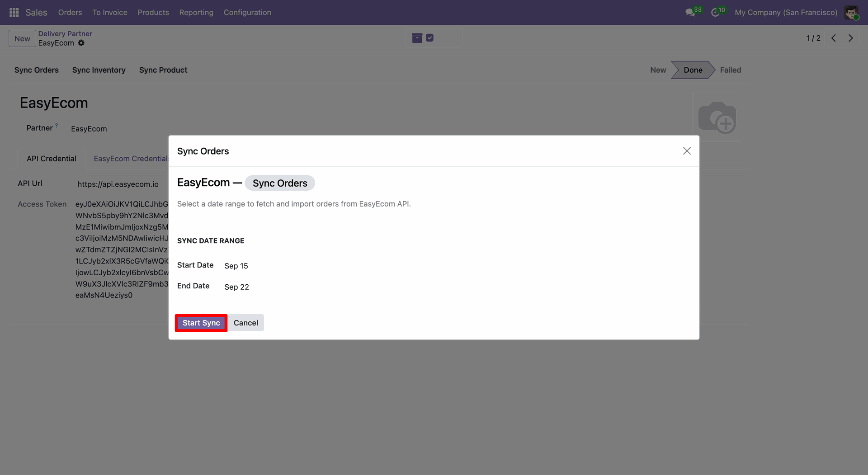Screen dimensions: 868x475
Task: Click the user avatar picture
Action: tap(851, 12)
